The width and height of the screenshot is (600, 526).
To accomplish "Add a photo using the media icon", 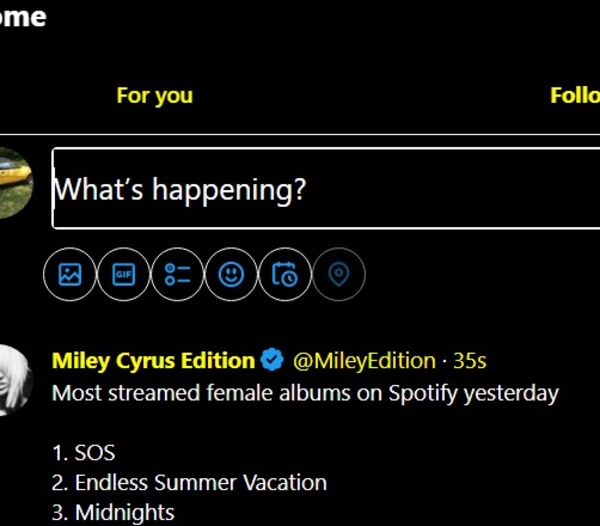I will [70, 274].
